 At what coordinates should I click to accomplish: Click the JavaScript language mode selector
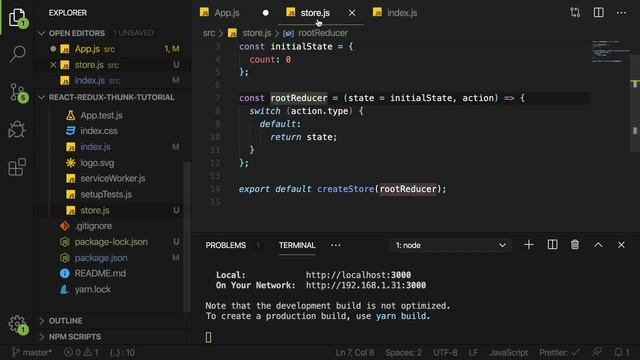pyautogui.click(x=509, y=352)
